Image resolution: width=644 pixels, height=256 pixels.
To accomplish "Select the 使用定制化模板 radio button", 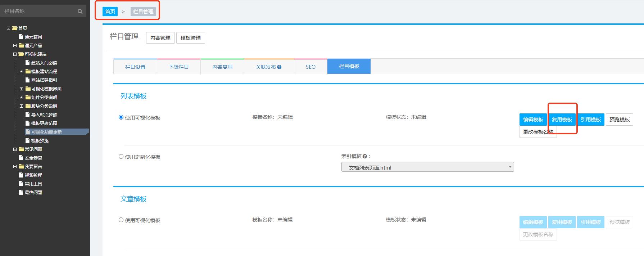I will 121,157.
